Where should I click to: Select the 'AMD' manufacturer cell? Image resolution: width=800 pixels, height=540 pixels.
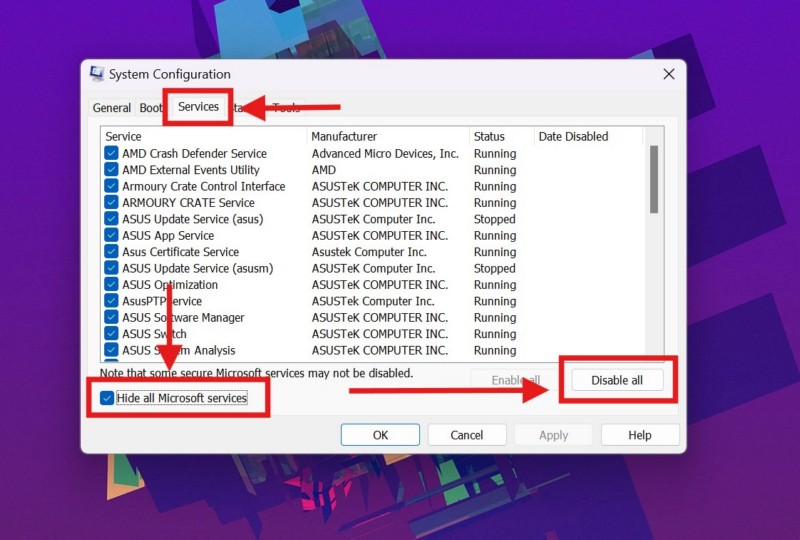(324, 169)
